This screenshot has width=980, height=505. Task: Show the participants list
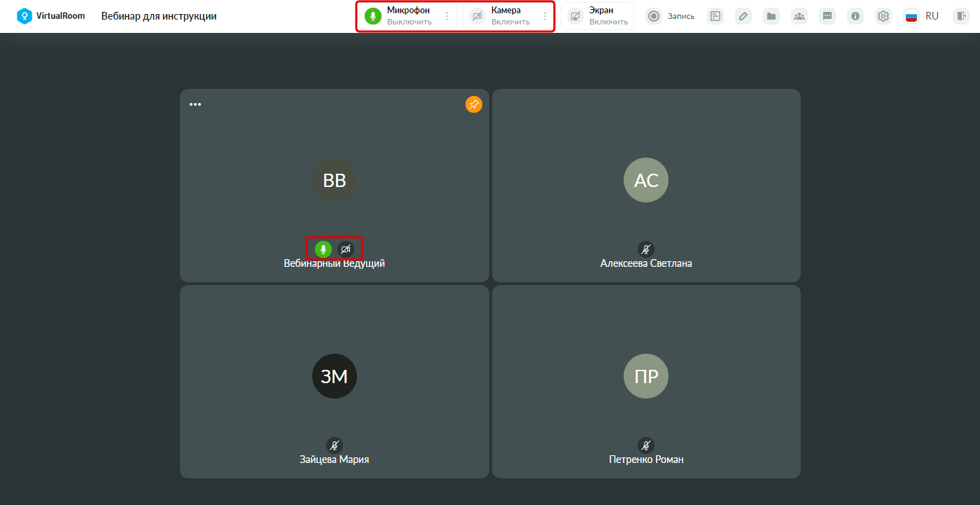click(x=799, y=16)
